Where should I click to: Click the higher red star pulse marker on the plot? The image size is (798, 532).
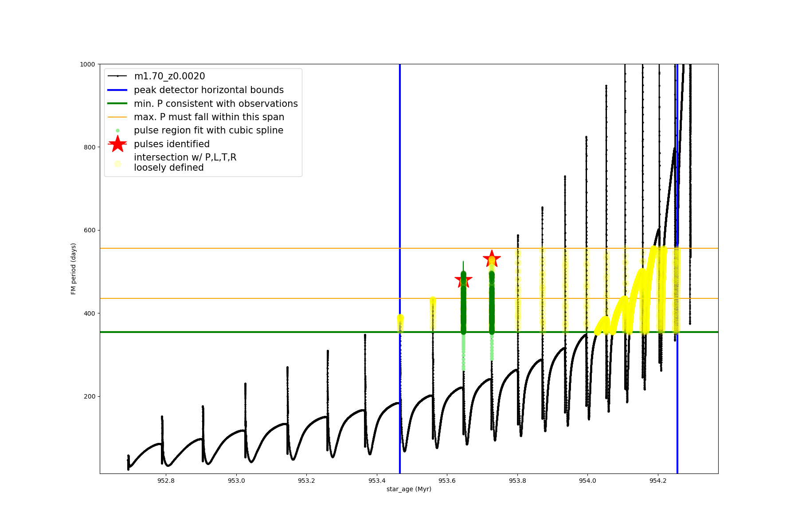[x=492, y=258]
